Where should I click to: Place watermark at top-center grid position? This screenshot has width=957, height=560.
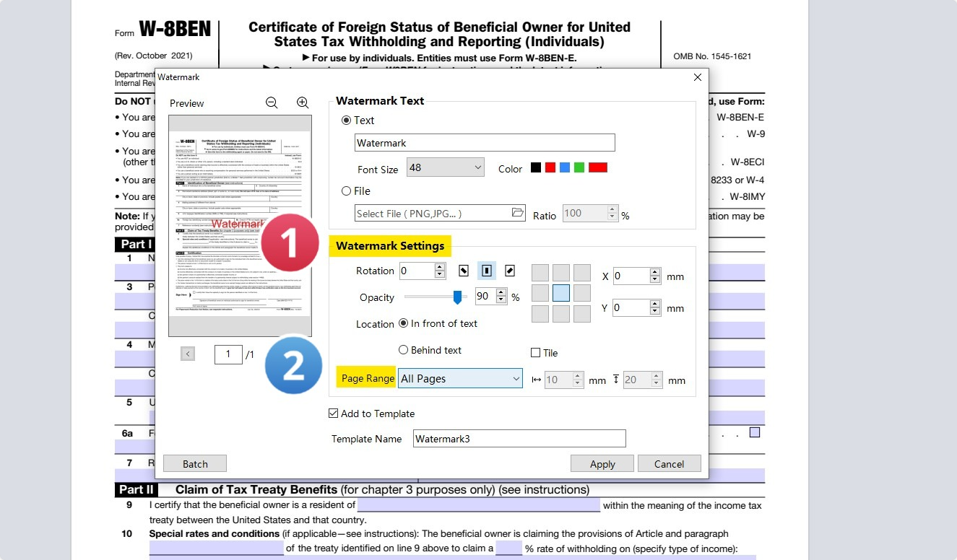(561, 273)
